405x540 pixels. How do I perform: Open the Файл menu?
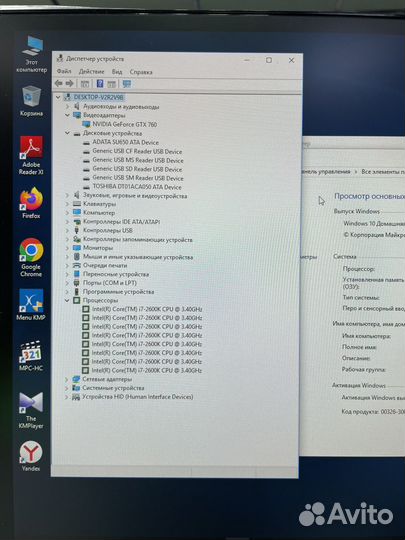click(64, 71)
